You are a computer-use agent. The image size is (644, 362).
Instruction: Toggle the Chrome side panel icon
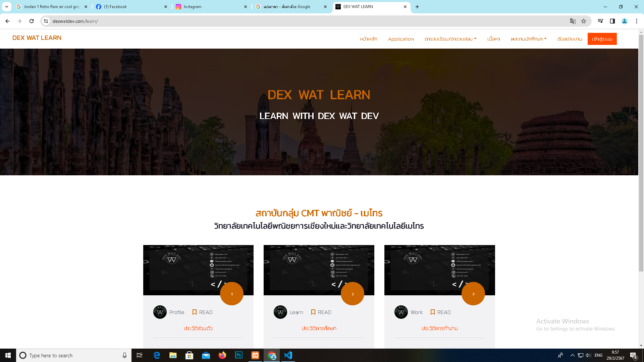coord(612,21)
